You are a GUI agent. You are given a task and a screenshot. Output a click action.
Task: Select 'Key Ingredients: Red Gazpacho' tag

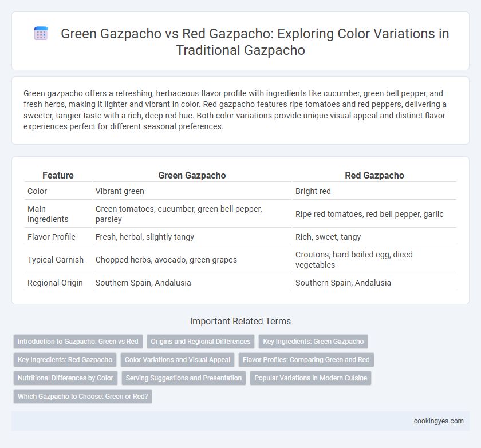point(65,360)
